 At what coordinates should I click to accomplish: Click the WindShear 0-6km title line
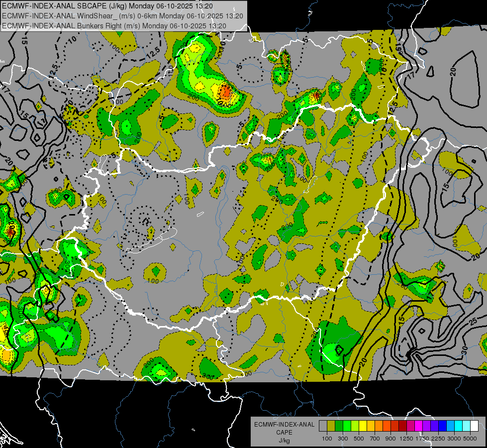tap(122, 16)
